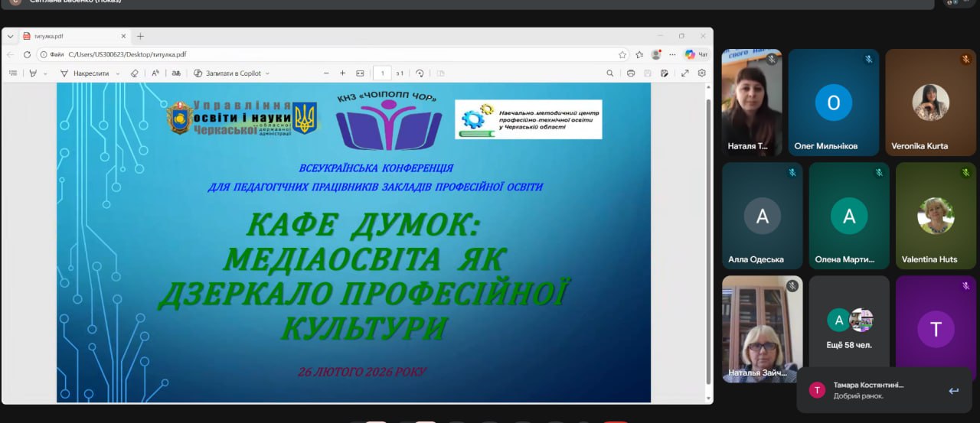Click the page number input field
The image size is (980, 423).
click(382, 73)
